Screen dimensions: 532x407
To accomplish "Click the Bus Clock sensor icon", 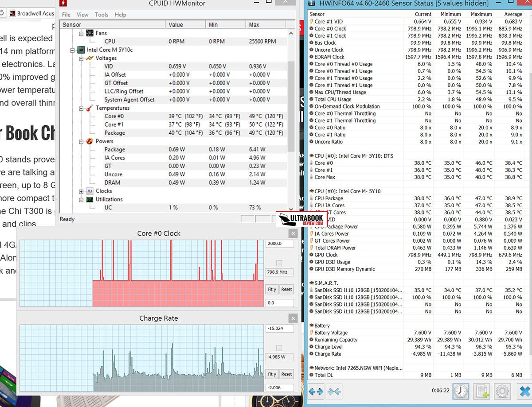I will coord(311,43).
